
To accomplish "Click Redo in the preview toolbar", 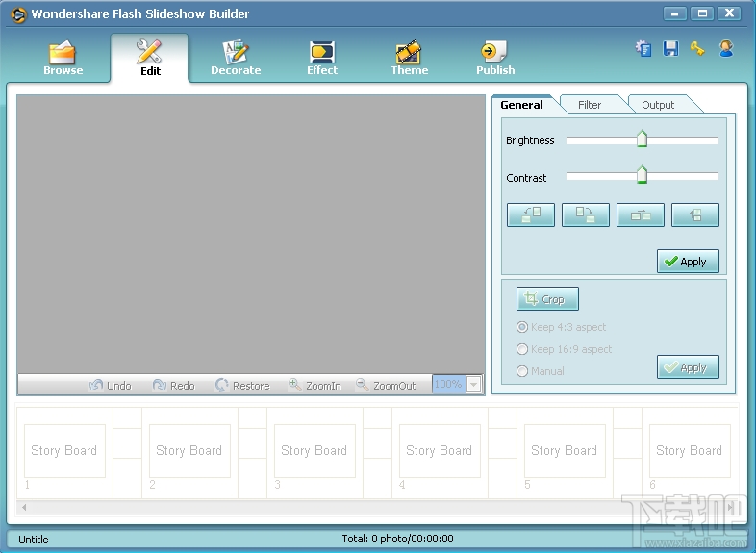I will click(x=173, y=386).
